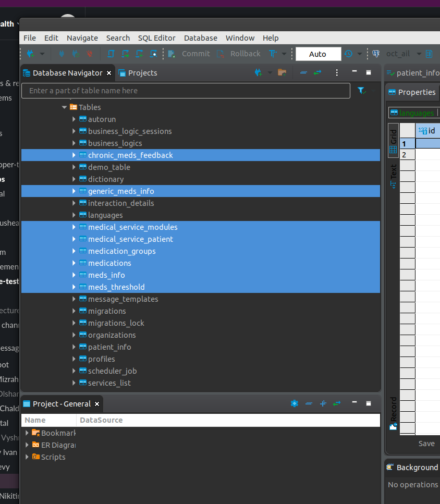Viewport: 440px width, 504px height.
Task: Click the table name filter input field
Action: (186, 91)
